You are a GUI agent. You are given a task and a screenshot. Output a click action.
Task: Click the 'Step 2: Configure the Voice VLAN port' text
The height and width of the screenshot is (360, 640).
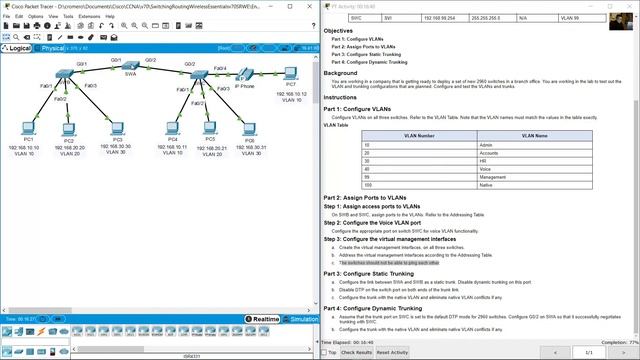tap(372, 223)
